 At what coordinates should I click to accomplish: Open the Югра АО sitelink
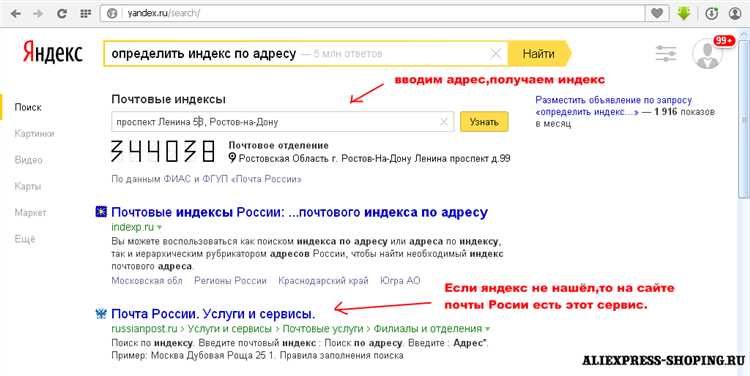[400, 281]
